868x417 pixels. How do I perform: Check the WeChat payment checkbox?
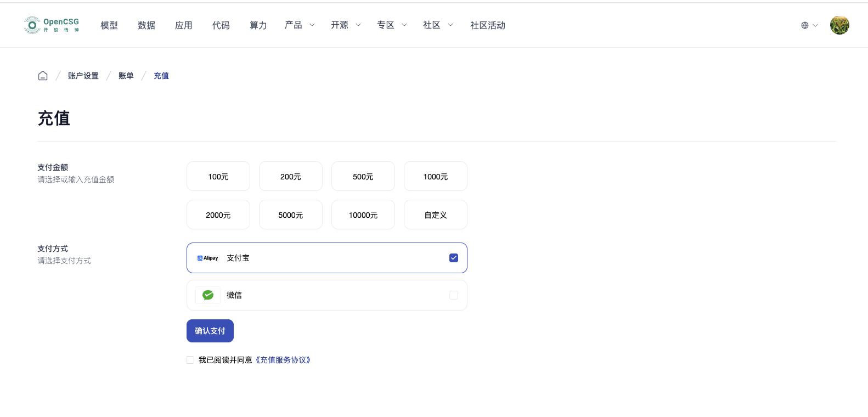pyautogui.click(x=453, y=295)
